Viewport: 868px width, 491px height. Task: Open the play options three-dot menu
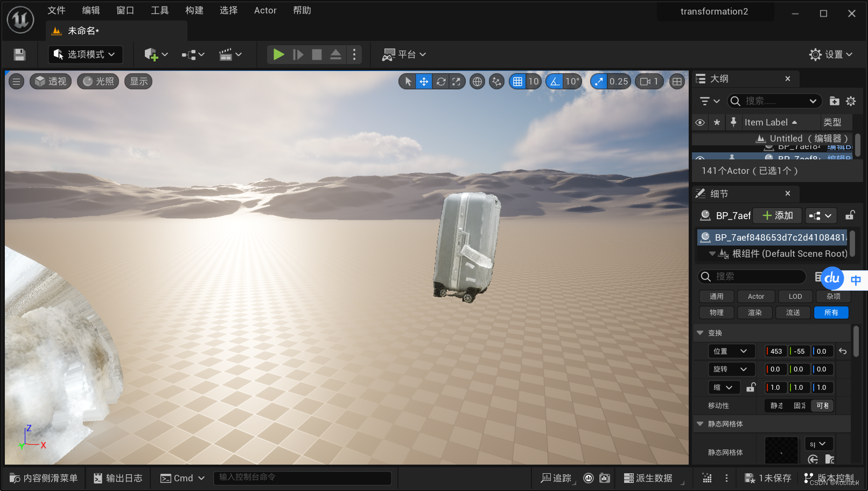[x=354, y=54]
